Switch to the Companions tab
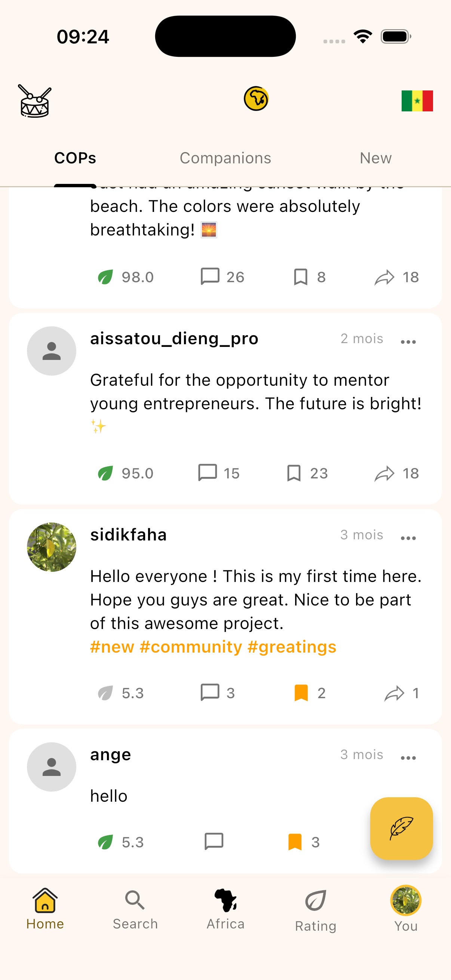Viewport: 451px width, 980px height. [x=225, y=158]
